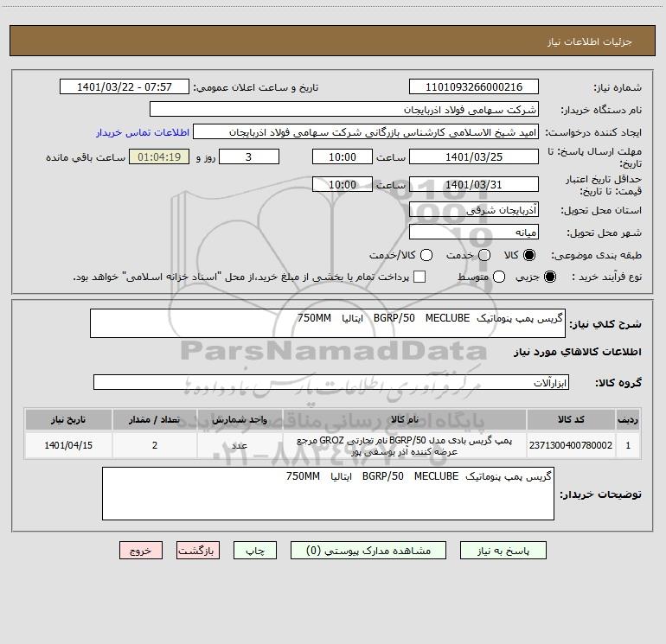Click the ردیف column header
This screenshot has height=644, width=666.
628,420
